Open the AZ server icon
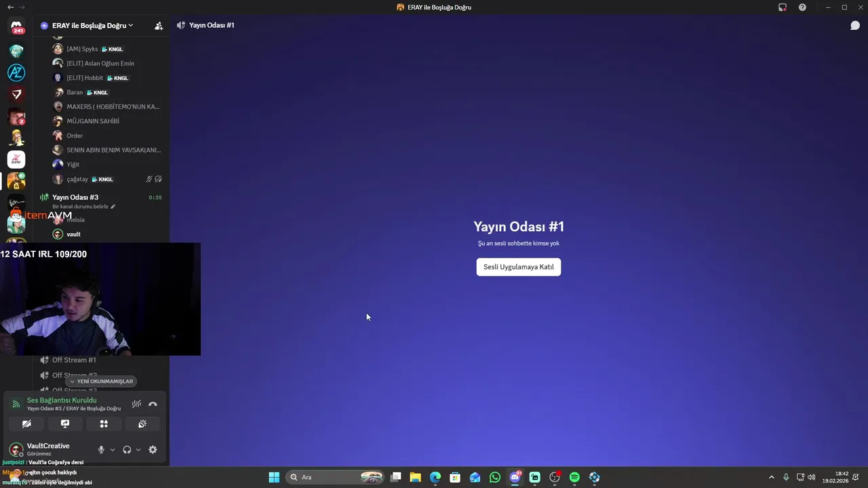Screen dimensions: 868x488 (16, 73)
